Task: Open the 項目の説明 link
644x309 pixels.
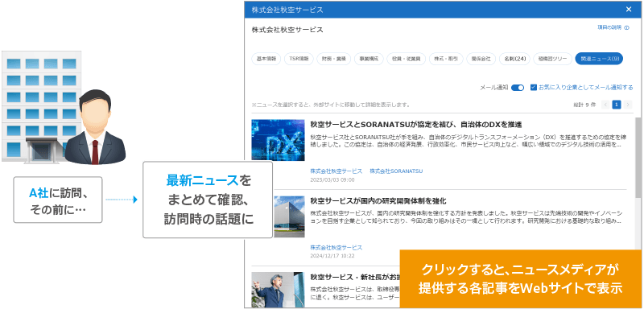Action: click(609, 27)
